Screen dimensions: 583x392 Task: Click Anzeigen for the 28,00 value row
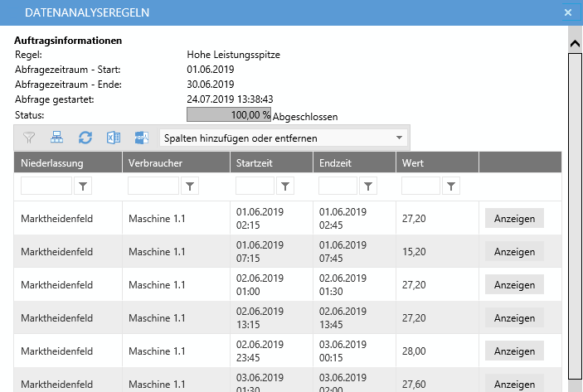coord(514,351)
